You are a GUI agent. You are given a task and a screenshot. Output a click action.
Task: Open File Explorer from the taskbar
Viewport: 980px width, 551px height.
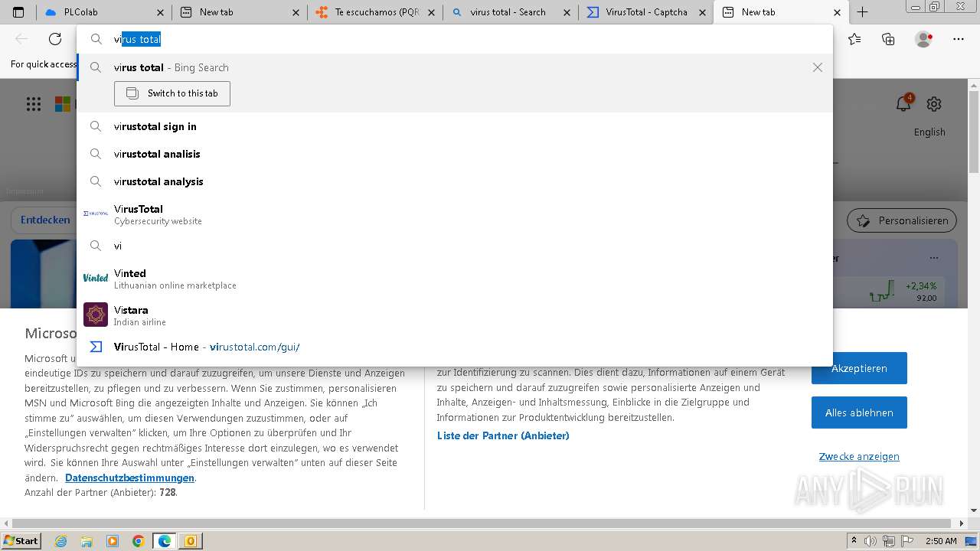point(87,541)
